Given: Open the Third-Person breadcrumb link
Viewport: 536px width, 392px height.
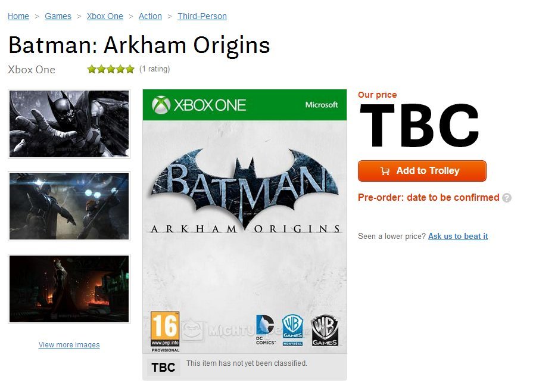Looking at the screenshot, I should pos(202,16).
